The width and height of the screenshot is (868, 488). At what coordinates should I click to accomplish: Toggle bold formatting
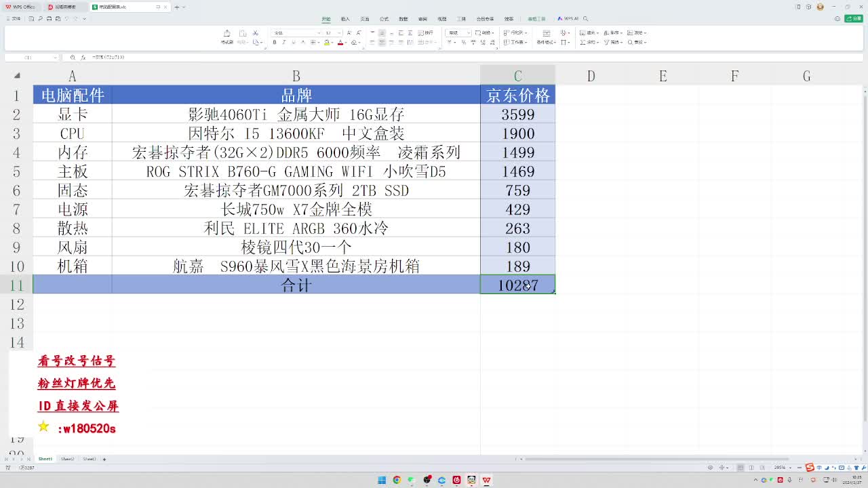pyautogui.click(x=275, y=42)
